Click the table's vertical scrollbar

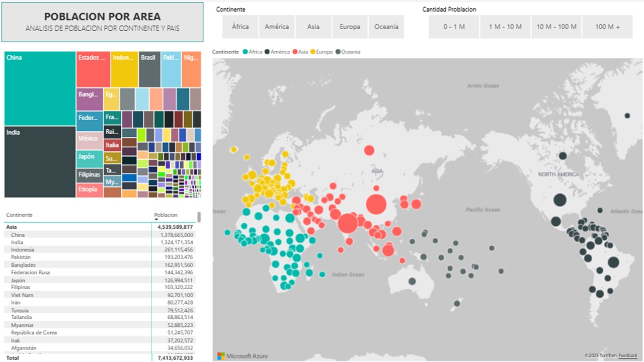coord(199,217)
